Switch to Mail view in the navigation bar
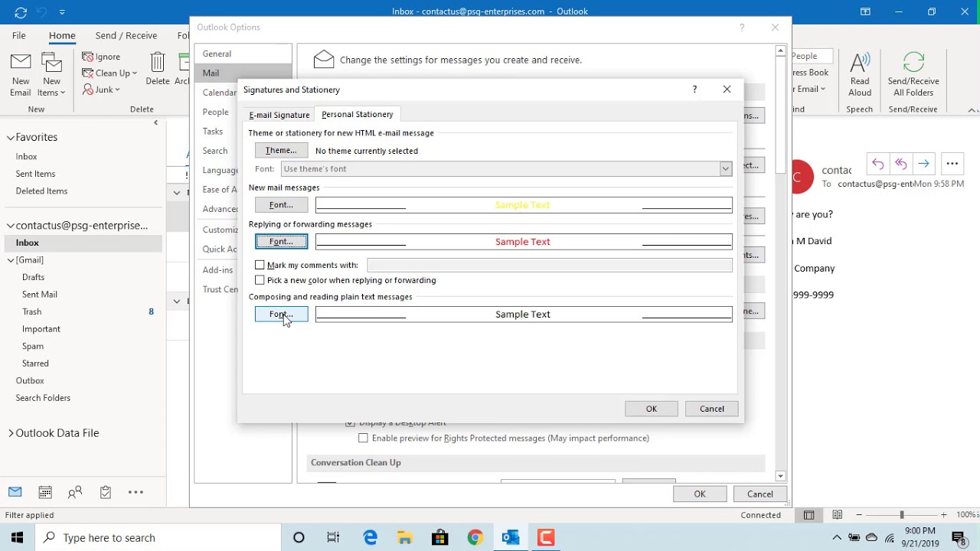The width and height of the screenshot is (980, 551). 15,492
